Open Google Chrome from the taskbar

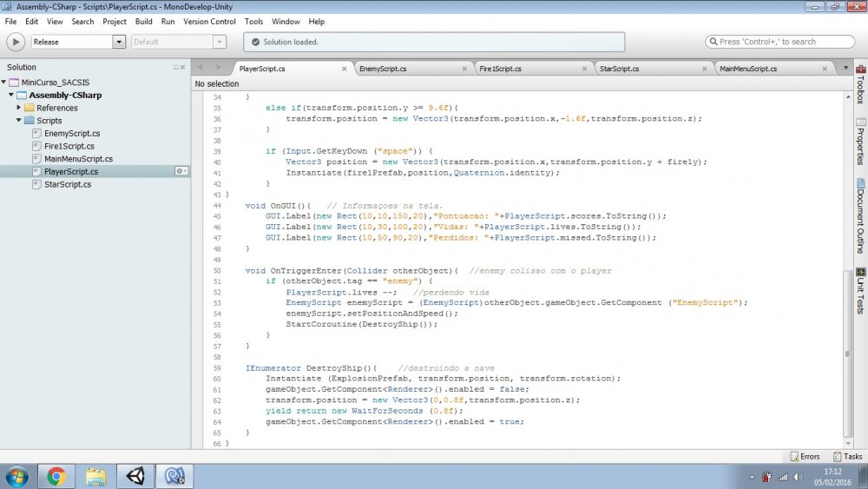56,476
